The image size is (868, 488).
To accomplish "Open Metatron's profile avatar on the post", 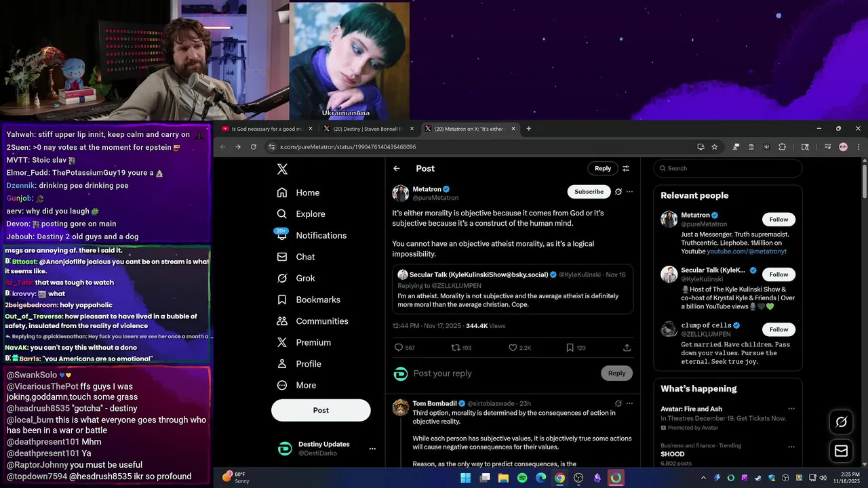I will (400, 192).
